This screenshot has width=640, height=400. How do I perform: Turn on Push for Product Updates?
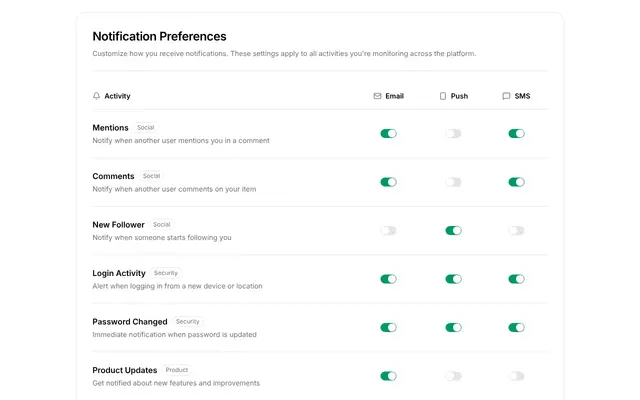click(x=453, y=376)
